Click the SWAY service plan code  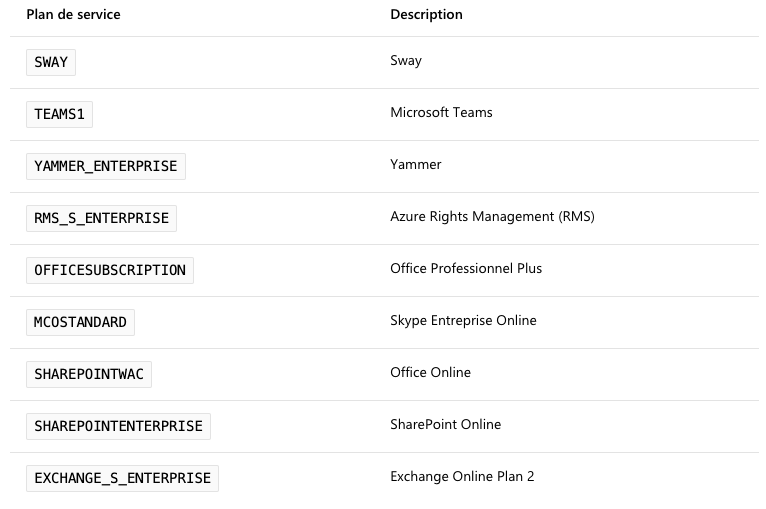click(x=51, y=62)
